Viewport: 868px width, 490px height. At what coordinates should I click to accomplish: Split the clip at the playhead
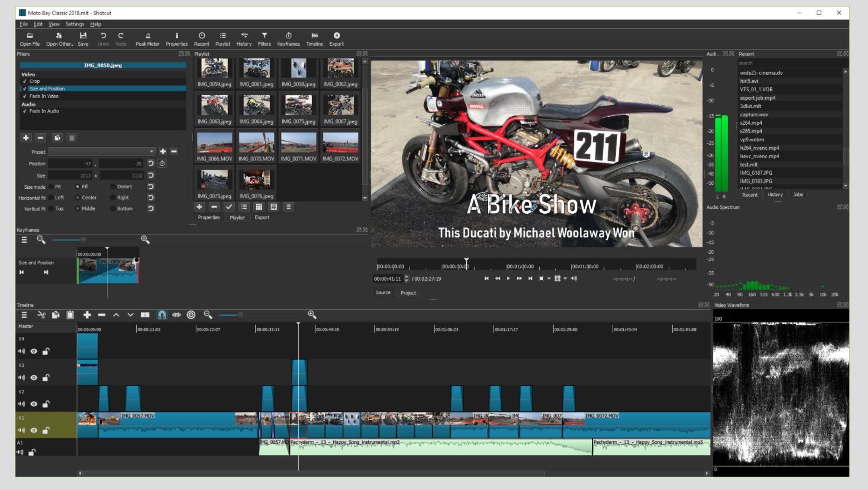click(x=145, y=315)
